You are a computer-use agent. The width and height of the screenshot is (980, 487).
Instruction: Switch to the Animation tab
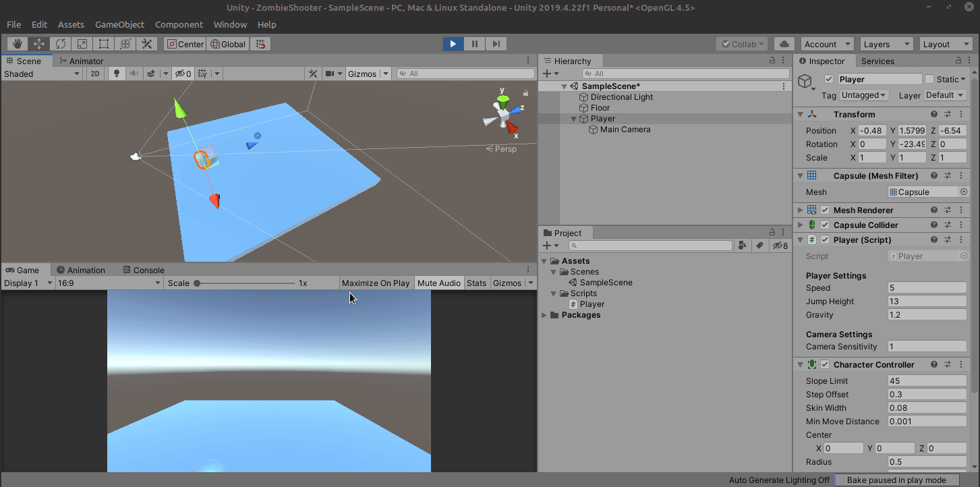point(81,270)
